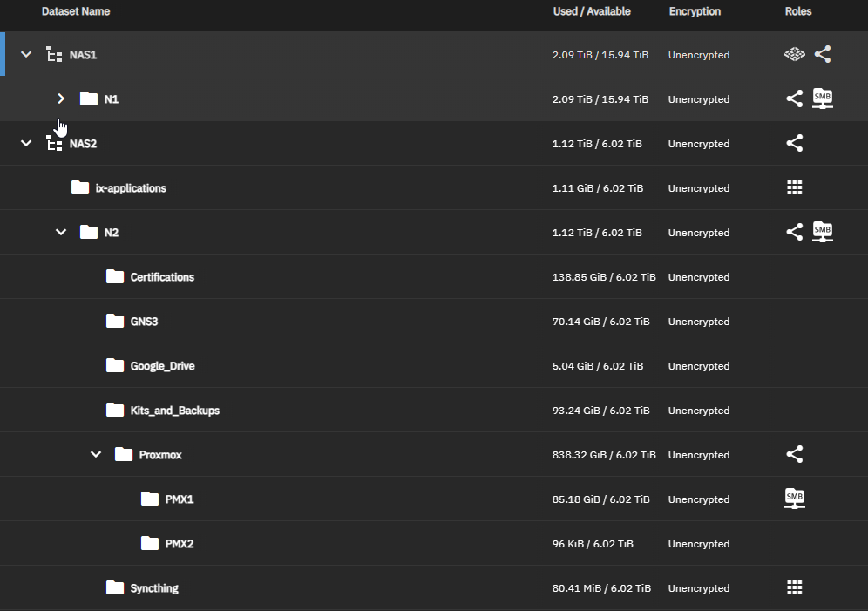Select the Kits_and_Backups dataset
Image resolution: width=868 pixels, height=611 pixels.
175,411
